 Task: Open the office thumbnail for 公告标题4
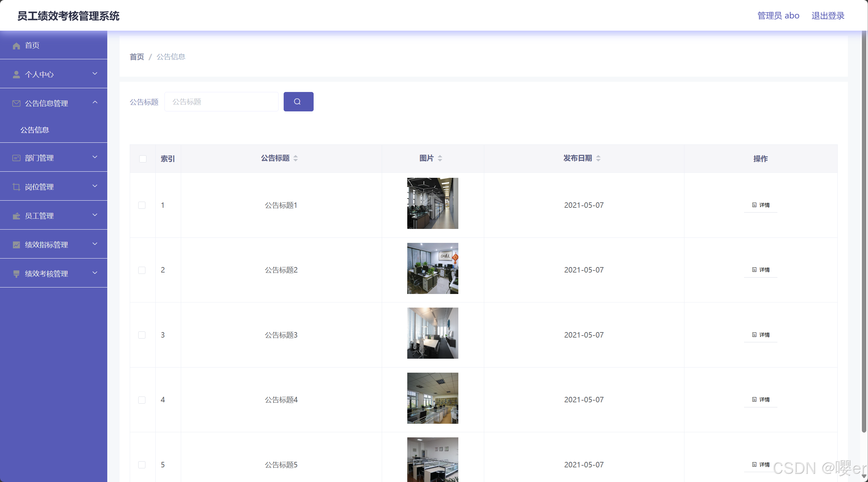coord(432,398)
